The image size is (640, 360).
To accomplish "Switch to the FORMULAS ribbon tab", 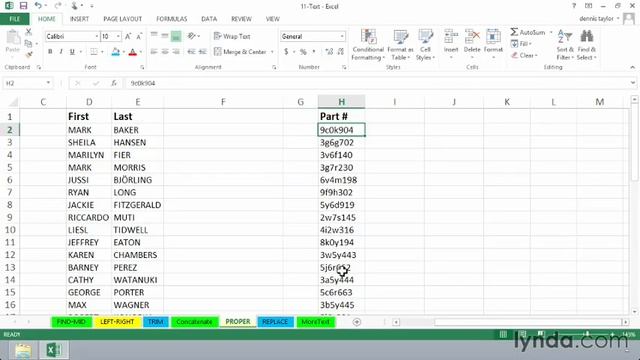I will [171, 19].
